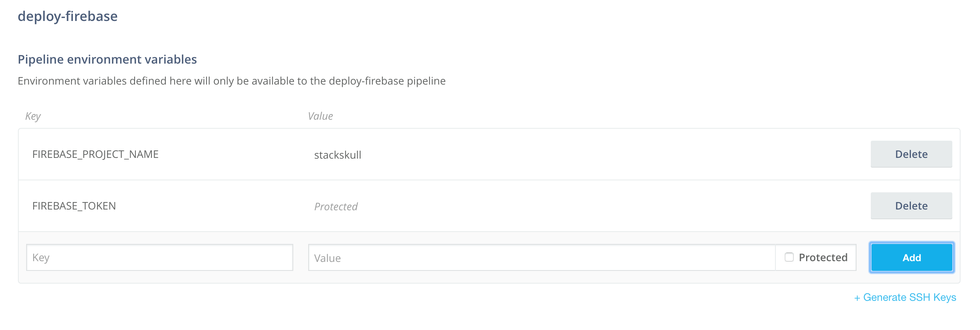Click the Protected checkbox label text
Image resolution: width=980 pixels, height=330 pixels.
point(823,258)
